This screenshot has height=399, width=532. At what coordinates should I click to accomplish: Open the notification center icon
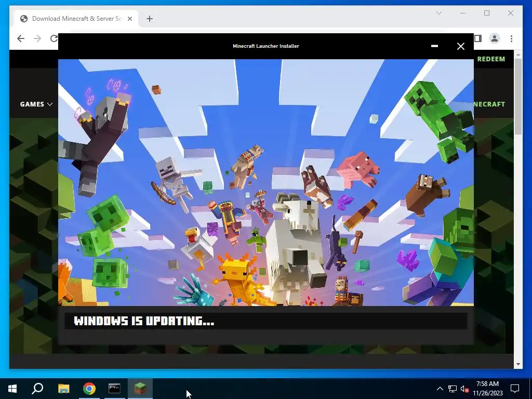click(515, 389)
